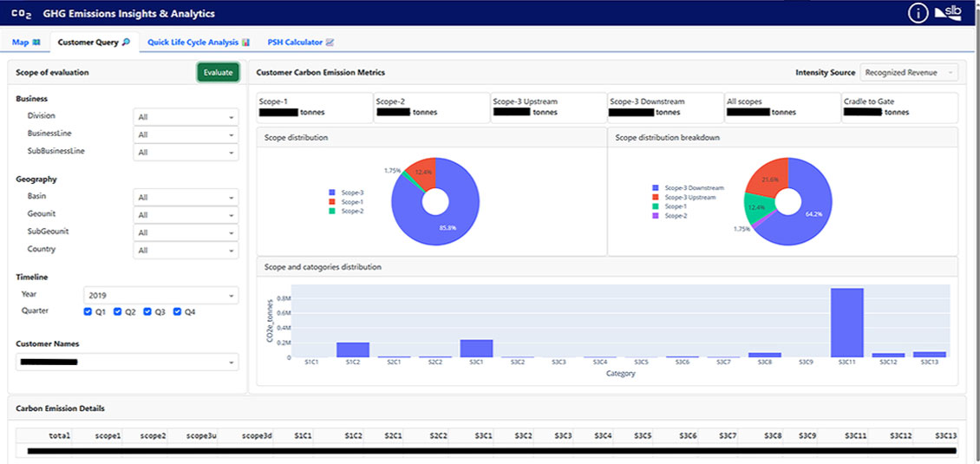Screen dimensions: 980x464
Task: Open the Country dropdown
Action: 186,250
